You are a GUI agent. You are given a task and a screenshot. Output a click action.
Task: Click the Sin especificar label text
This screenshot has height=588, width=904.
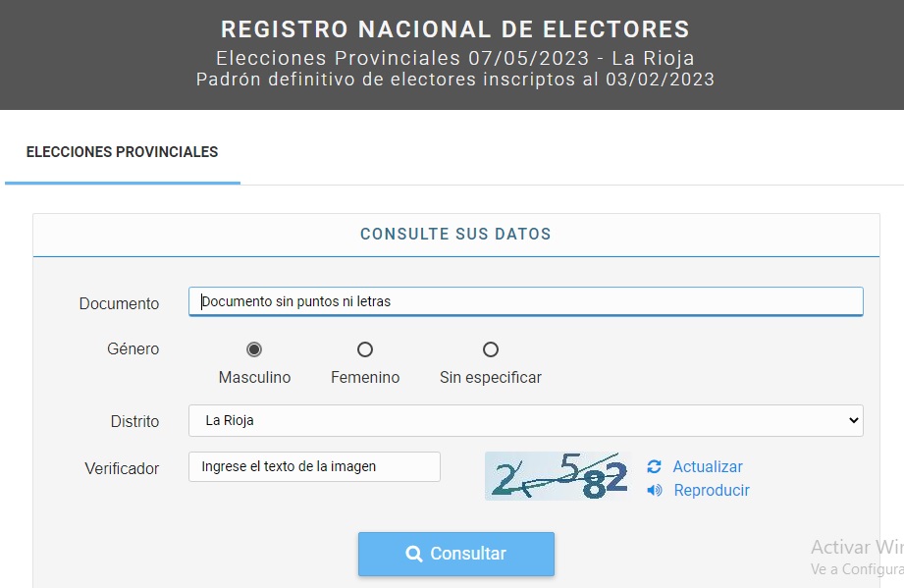(x=491, y=377)
